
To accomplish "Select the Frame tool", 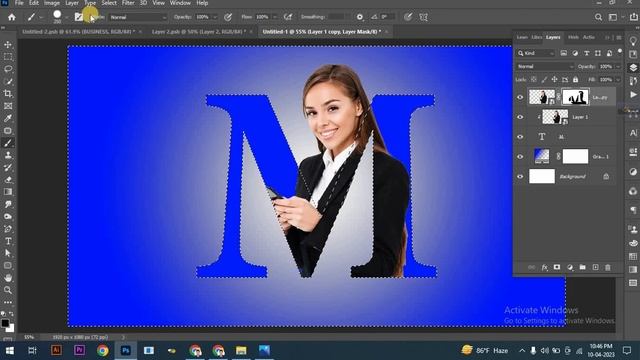I will pos(8,106).
